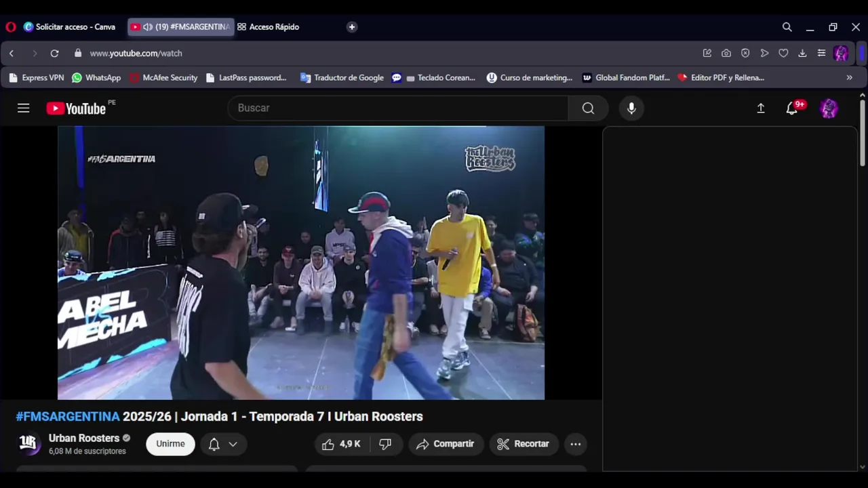The width and height of the screenshot is (868, 488).
Task: Click the video player frame
Action: [x=301, y=263]
